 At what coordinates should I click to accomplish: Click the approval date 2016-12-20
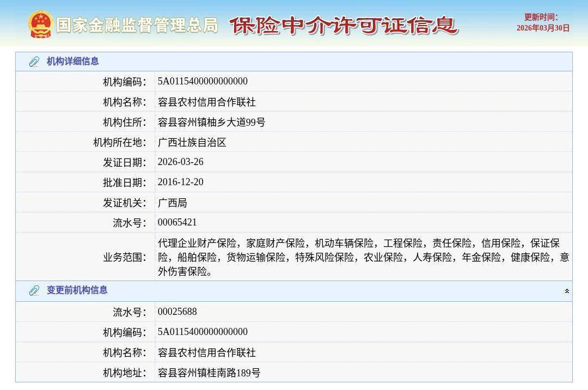tap(180, 182)
